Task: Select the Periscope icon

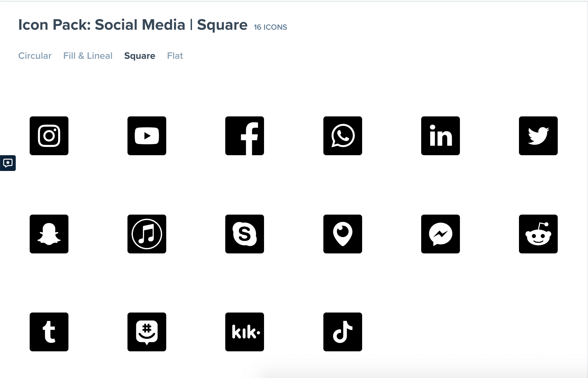Action: coord(342,234)
